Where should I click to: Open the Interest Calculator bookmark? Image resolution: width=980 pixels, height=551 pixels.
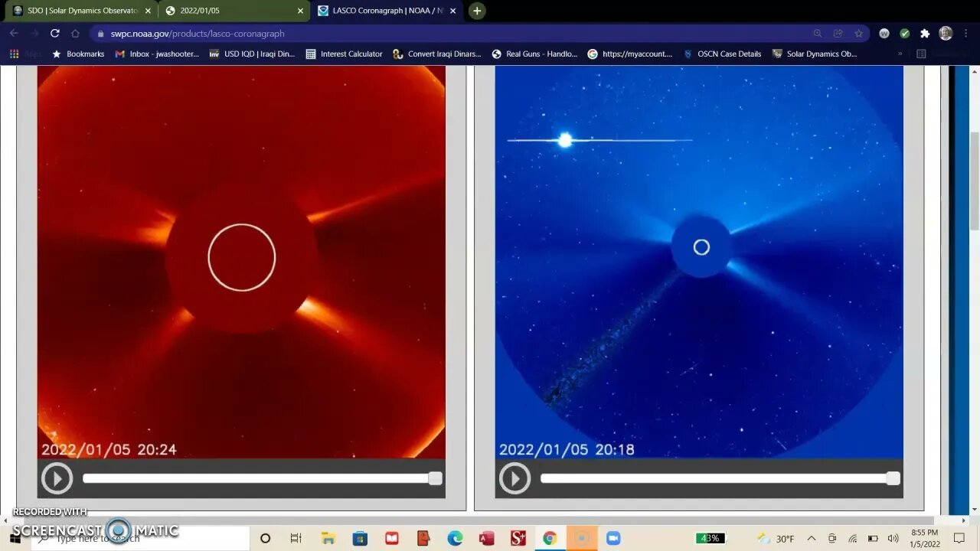click(x=344, y=54)
